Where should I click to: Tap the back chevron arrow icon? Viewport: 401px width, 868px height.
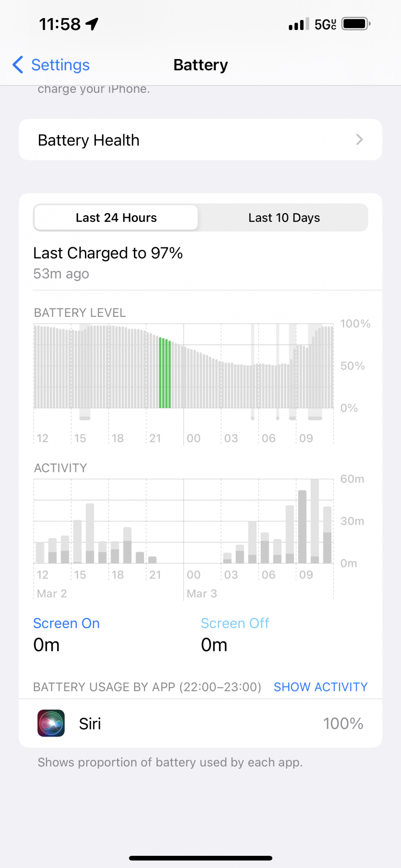coord(18,65)
